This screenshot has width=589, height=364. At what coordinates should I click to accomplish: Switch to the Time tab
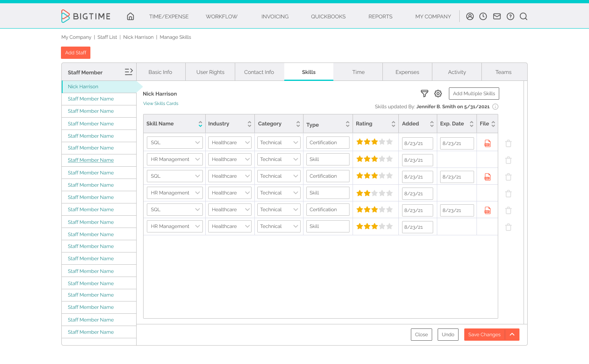(358, 72)
